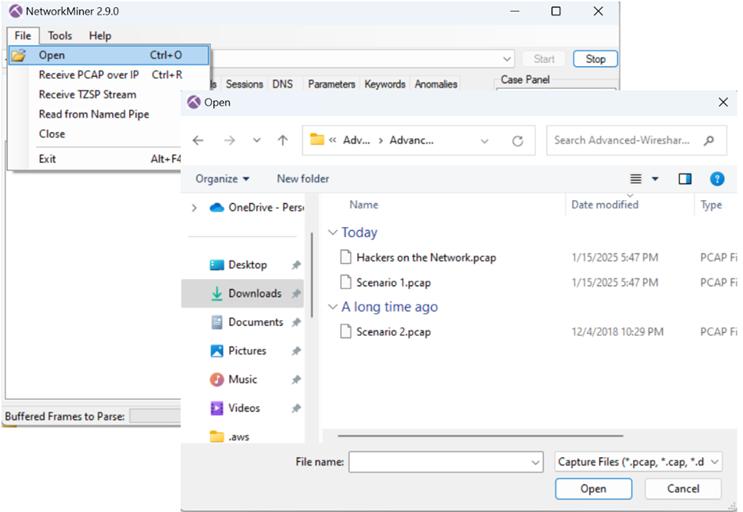Screen dimensions: 743x512
Task: Switch to the DNS tab
Action: pyautogui.click(x=282, y=84)
